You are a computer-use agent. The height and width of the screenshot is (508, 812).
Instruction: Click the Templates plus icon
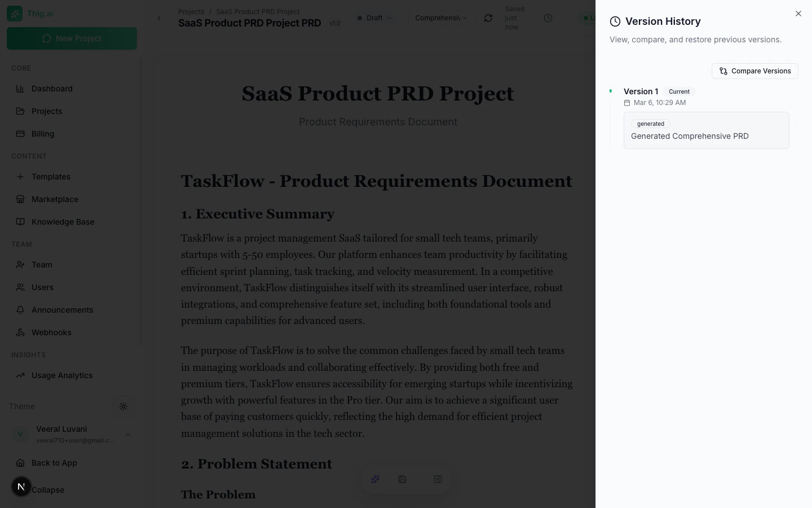coord(20,177)
